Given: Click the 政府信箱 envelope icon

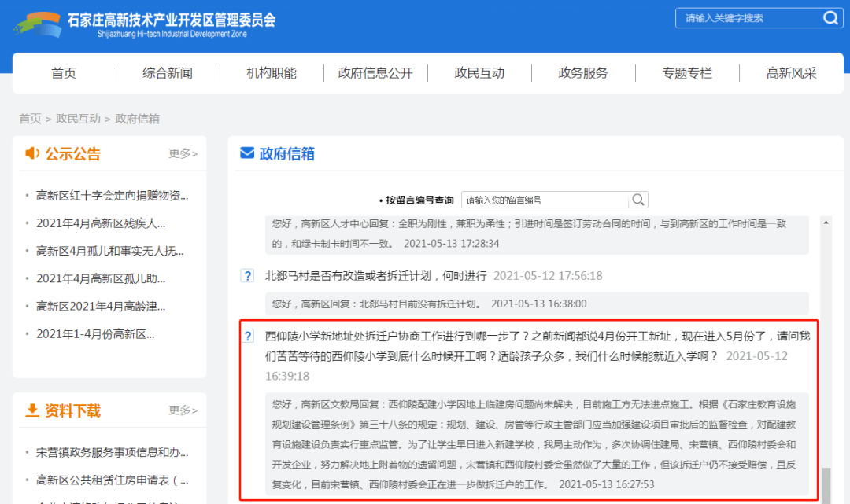Looking at the screenshot, I should 246,153.
